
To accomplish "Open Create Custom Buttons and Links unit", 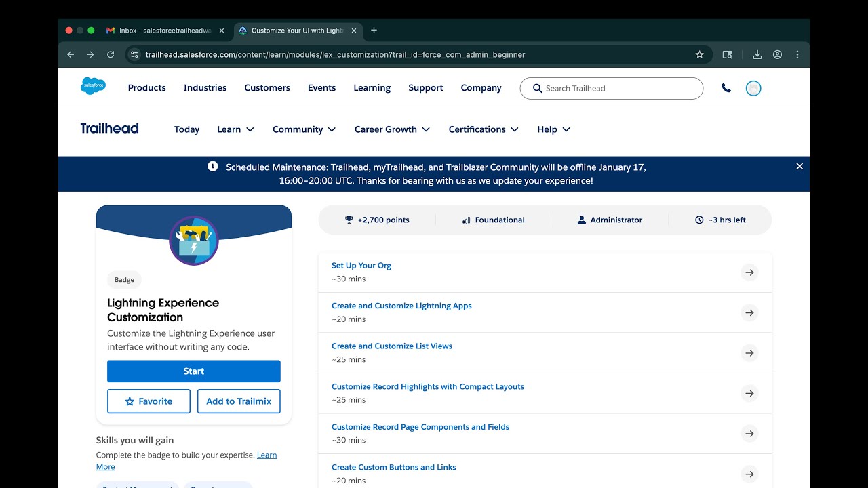I will click(394, 467).
